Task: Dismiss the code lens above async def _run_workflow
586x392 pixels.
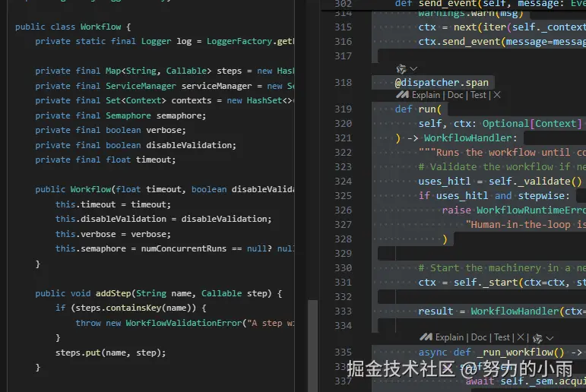Action: tap(521, 337)
